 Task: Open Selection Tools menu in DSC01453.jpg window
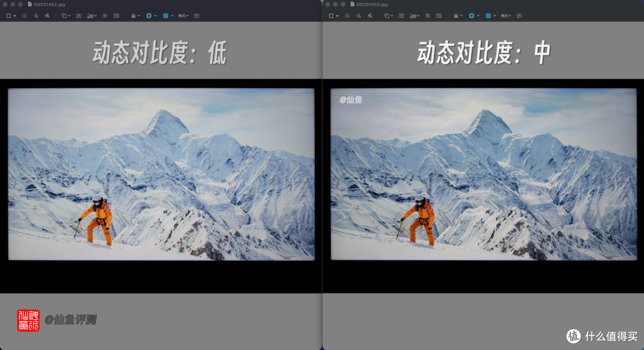click(333, 16)
